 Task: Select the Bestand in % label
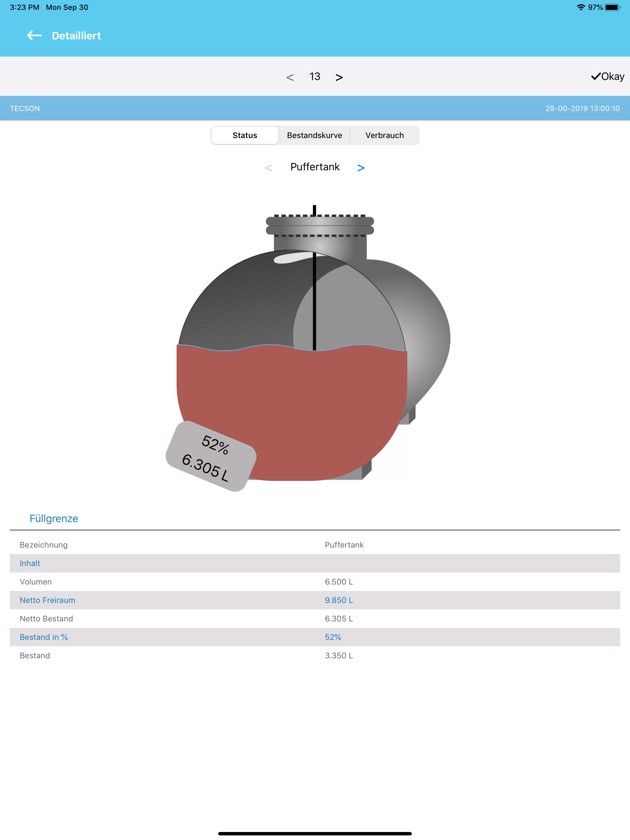(44, 637)
